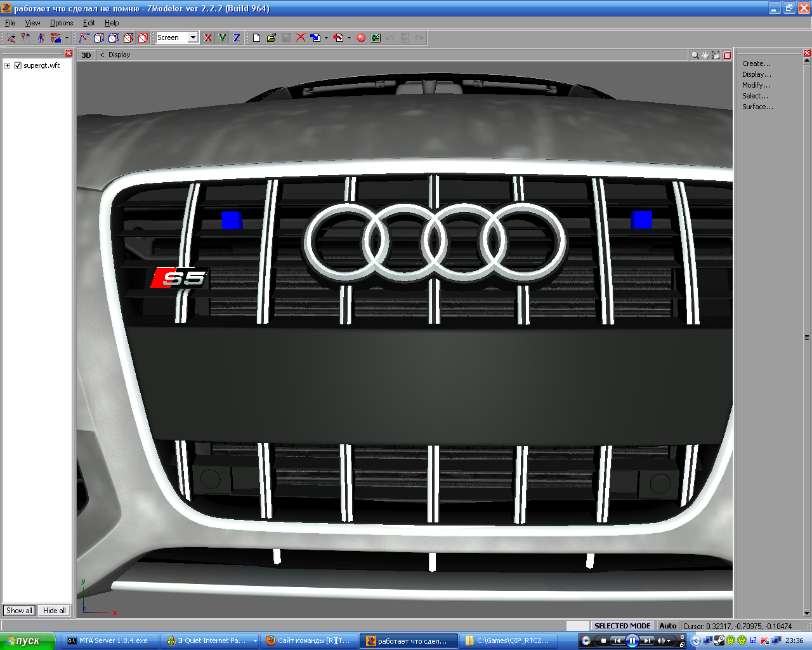Expand the Modify... command group
Screen dimensions: 812x650
coord(756,85)
